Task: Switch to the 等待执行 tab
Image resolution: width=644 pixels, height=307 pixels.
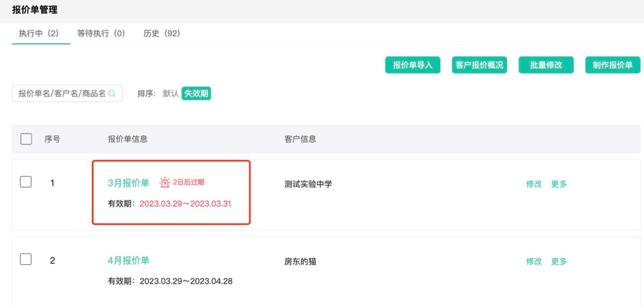Action: 101,34
